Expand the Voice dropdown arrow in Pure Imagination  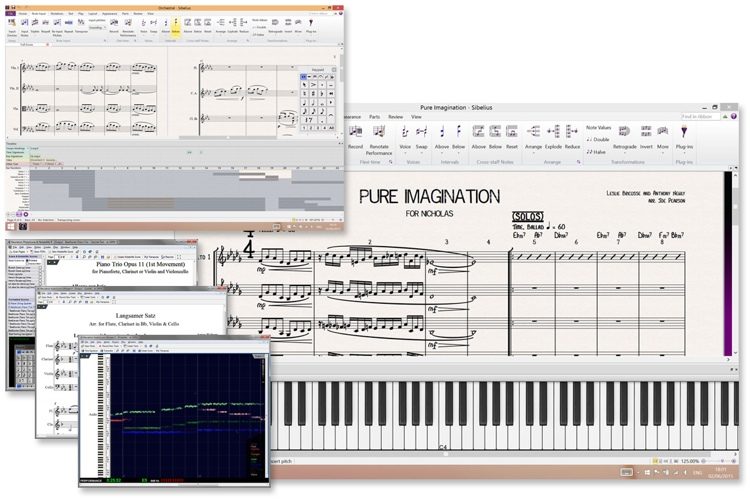coord(405,153)
